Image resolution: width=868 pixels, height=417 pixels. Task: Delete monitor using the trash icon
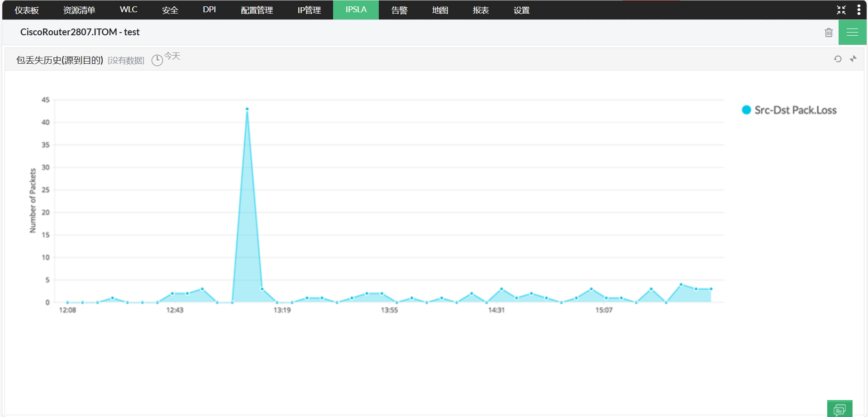[829, 32]
